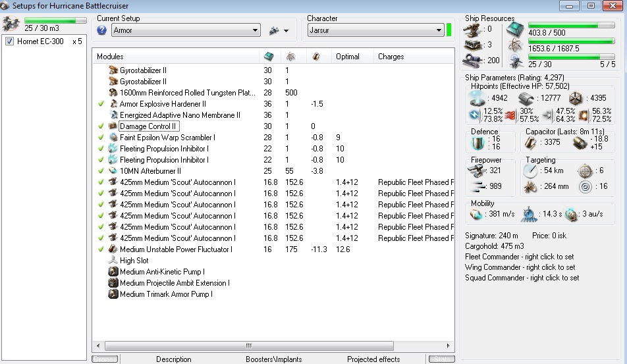This screenshot has height=364, width=627.
Task: Click the scrollbar right arrow under modules
Action: 449,346
